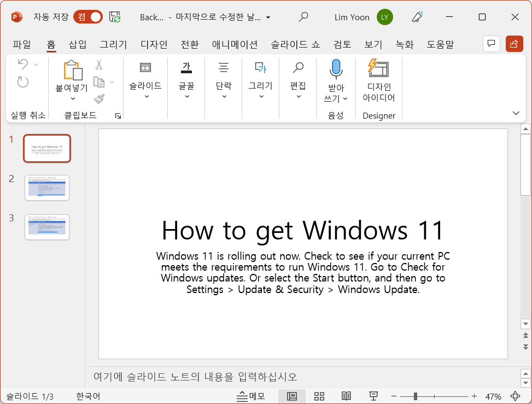Click the slide pane scroll up arrow
The height and width of the screenshot is (404, 532).
pos(525,129)
